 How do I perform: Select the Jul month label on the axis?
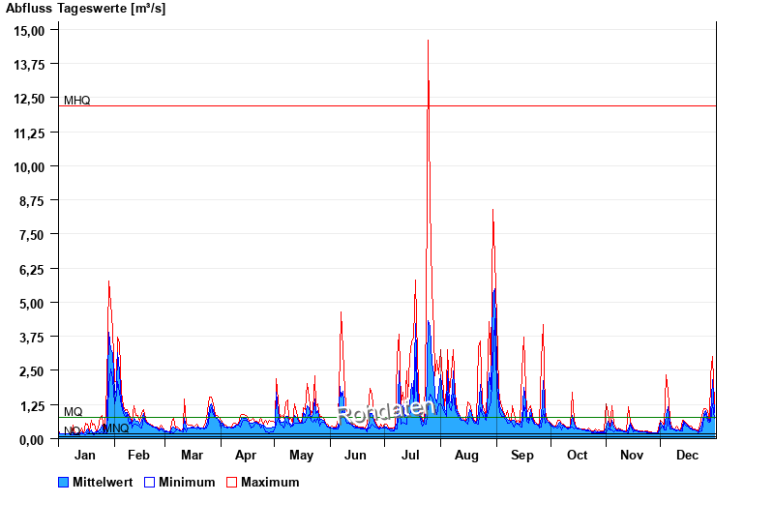410,455
